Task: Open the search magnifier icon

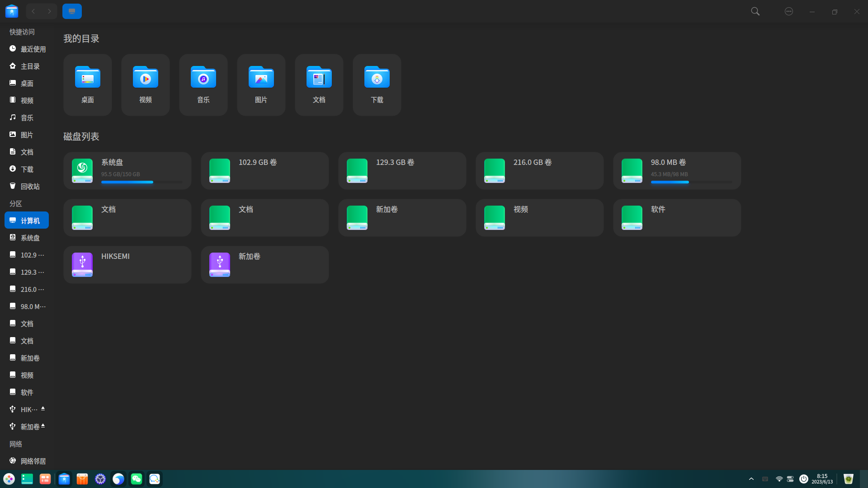Action: click(x=755, y=11)
